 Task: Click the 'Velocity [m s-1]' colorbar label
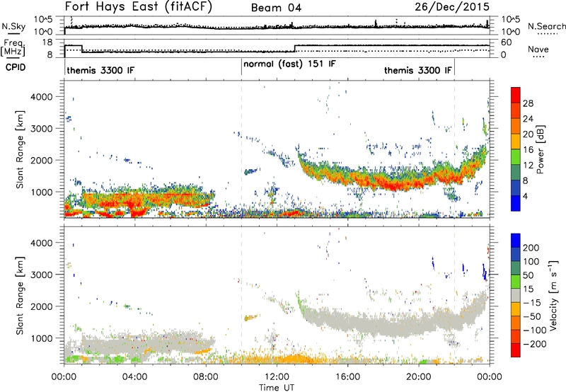(x=553, y=295)
